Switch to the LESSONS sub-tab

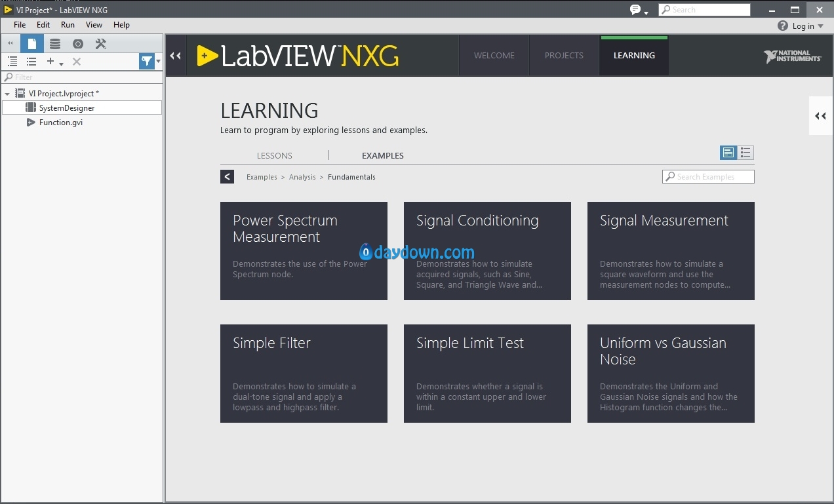pyautogui.click(x=275, y=155)
